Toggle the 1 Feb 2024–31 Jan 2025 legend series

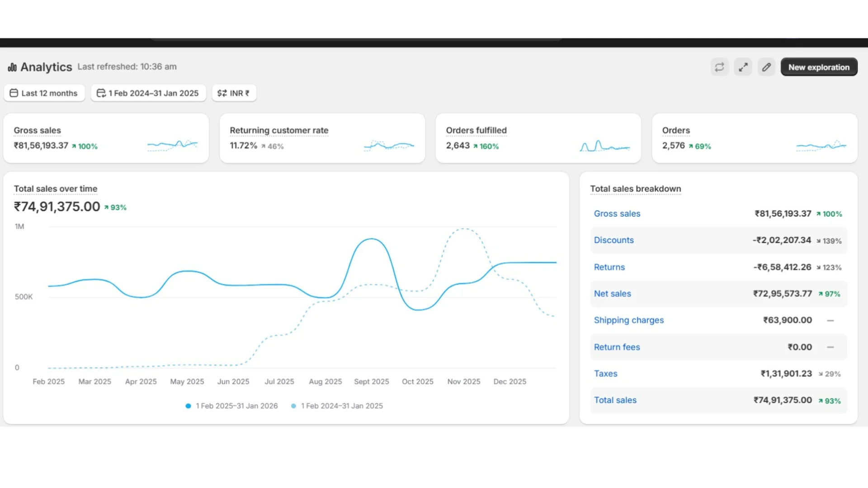pos(337,406)
